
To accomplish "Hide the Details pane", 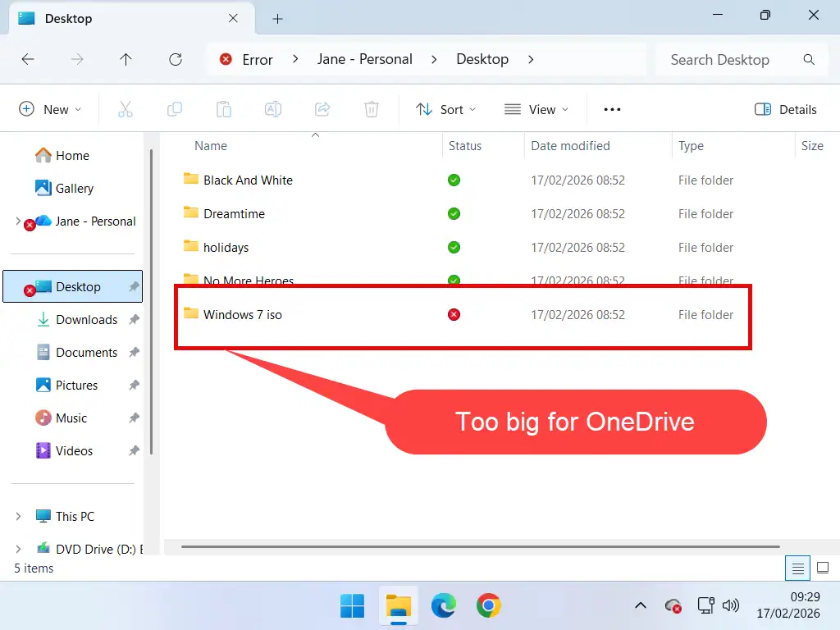I will 785,108.
